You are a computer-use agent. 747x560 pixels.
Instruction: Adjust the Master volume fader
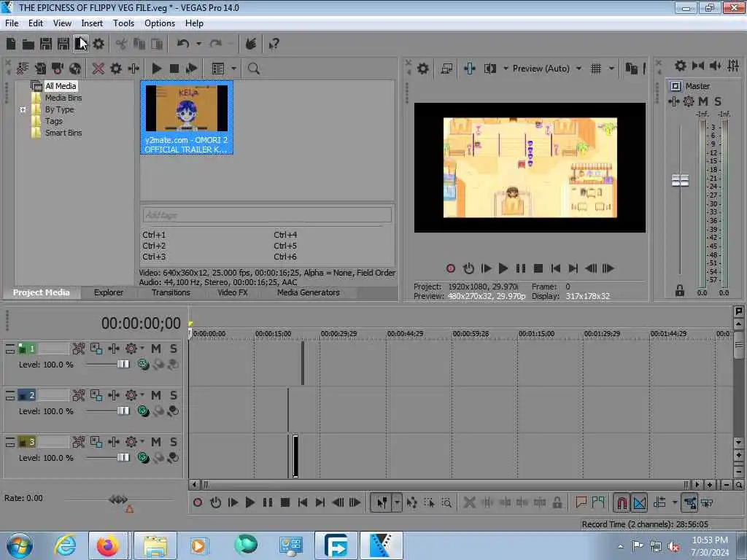(x=681, y=181)
